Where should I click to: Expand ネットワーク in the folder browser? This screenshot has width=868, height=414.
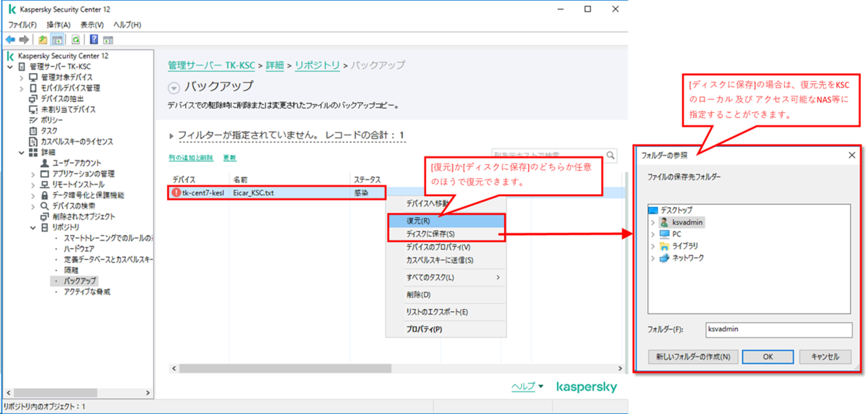coord(652,258)
